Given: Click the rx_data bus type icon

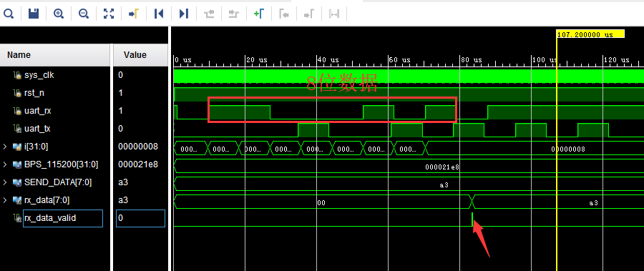Looking at the screenshot, I should [x=17, y=200].
